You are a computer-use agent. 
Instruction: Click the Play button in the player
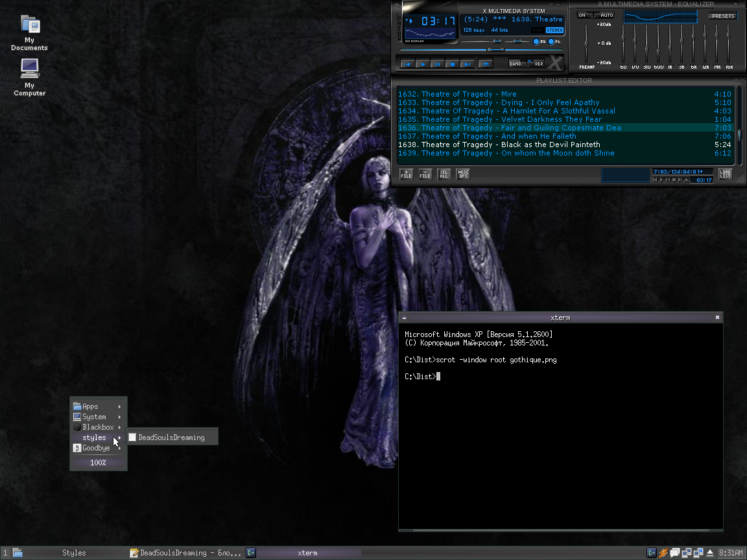point(423,64)
